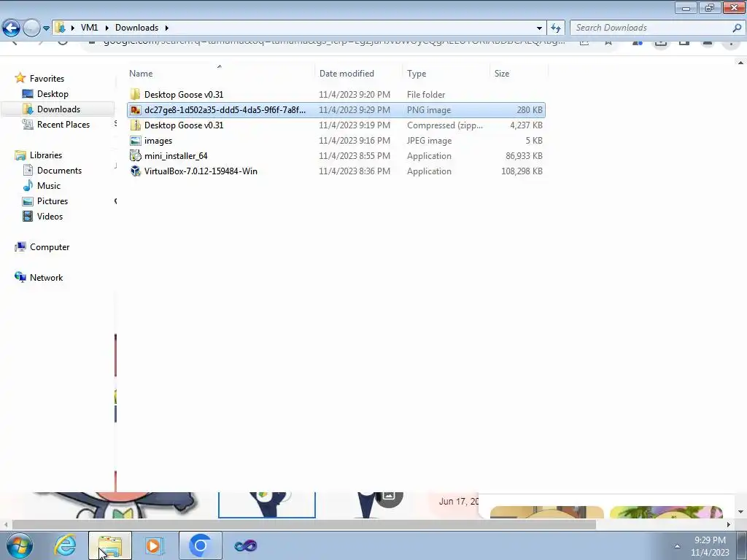
Task: Open the Videos library
Action: point(50,216)
